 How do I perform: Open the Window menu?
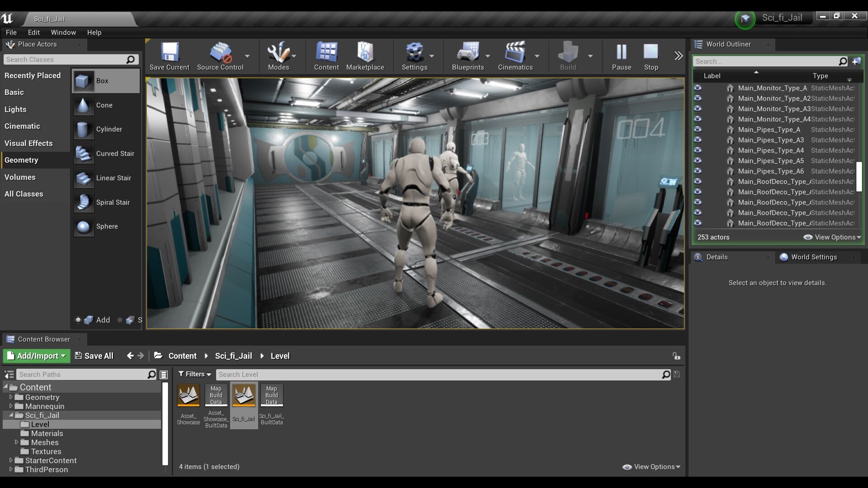(x=63, y=32)
